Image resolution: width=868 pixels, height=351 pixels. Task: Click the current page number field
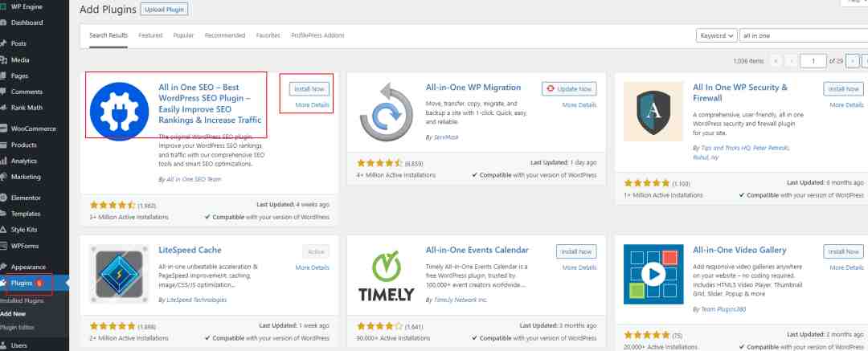[813, 61]
